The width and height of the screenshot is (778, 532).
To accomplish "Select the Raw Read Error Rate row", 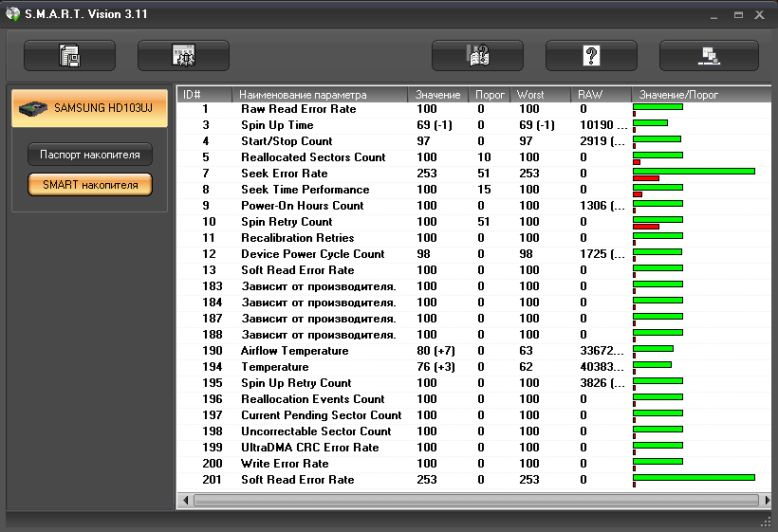I will pyautogui.click(x=473, y=109).
